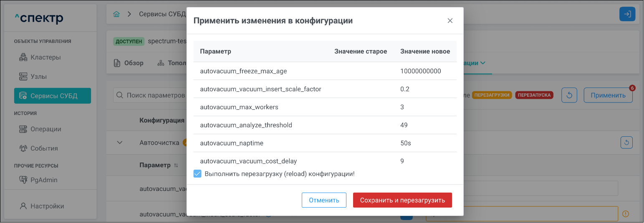Click the logout icon button
644x223 pixels.
(627, 14)
